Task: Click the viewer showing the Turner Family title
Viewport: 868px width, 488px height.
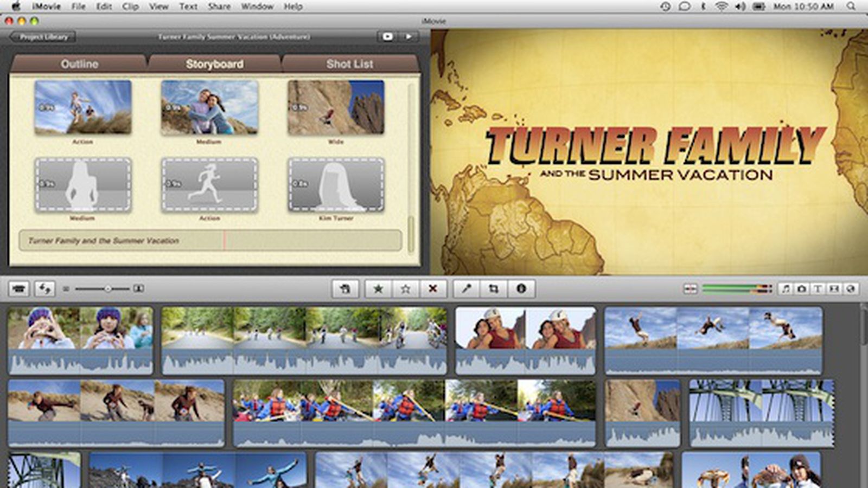Action: (649, 152)
